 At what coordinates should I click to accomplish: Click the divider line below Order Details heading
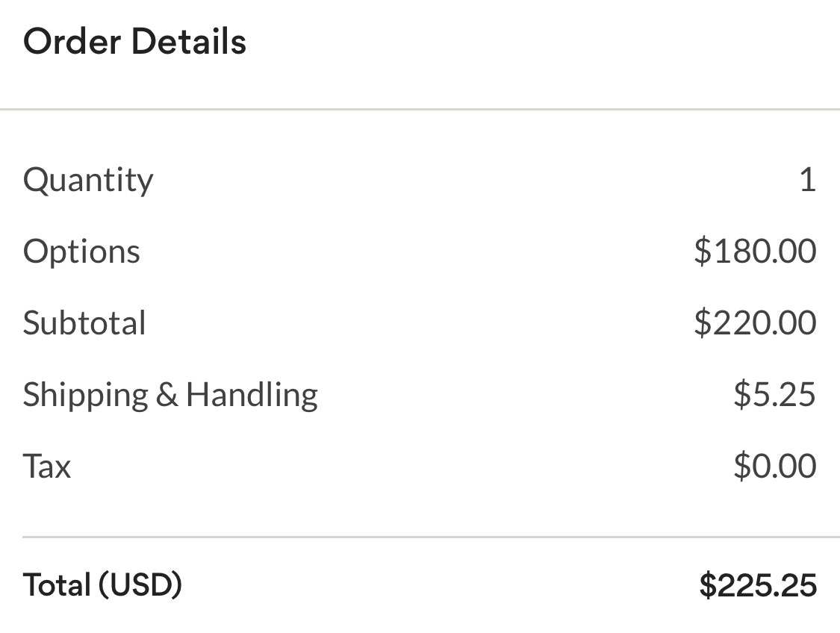click(x=420, y=110)
